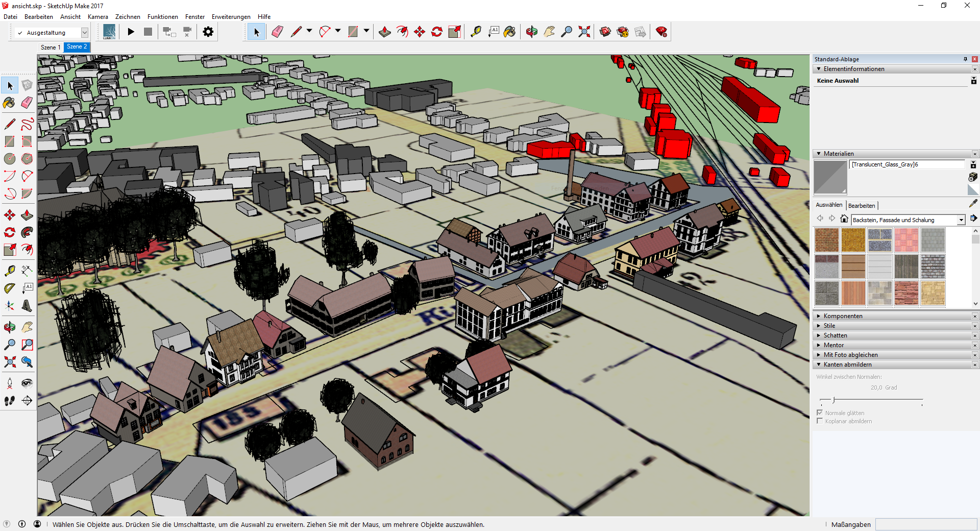This screenshot has height=531, width=980.
Task: Choose the Protractor tool in the left toolbar
Action: pos(10,288)
